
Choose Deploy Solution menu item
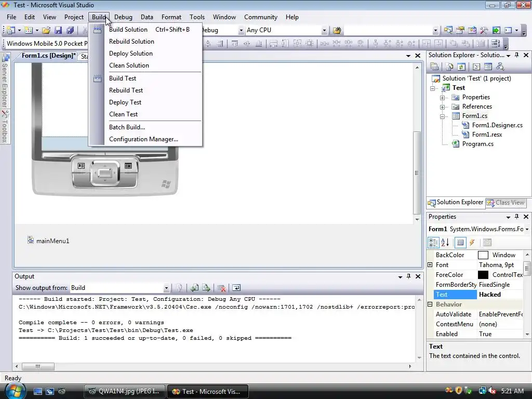pos(145,54)
